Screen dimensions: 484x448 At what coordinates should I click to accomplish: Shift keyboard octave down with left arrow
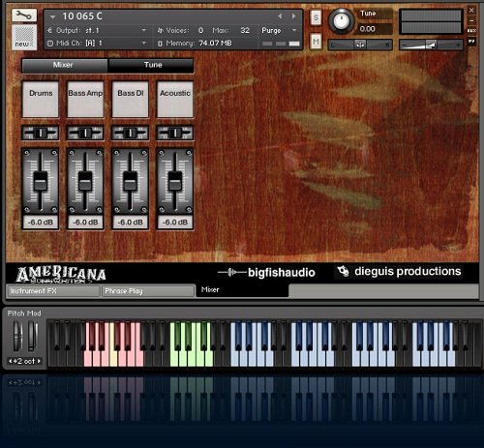click(x=11, y=361)
